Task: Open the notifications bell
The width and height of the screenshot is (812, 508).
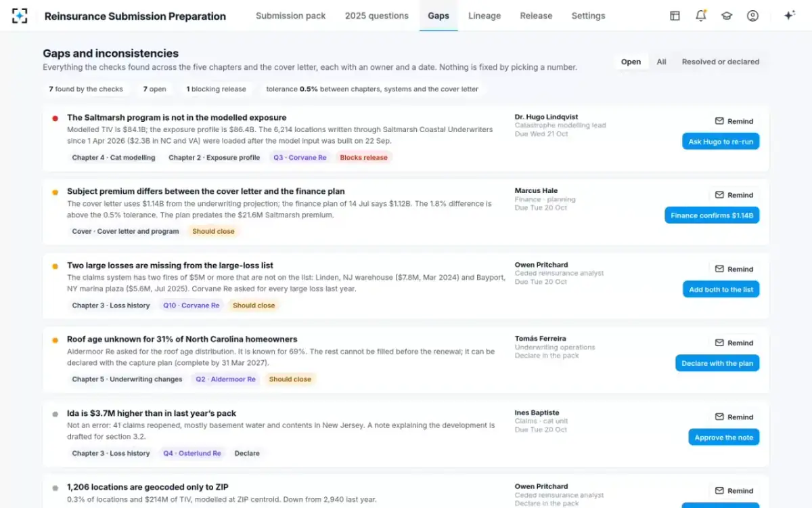Action: coord(701,16)
